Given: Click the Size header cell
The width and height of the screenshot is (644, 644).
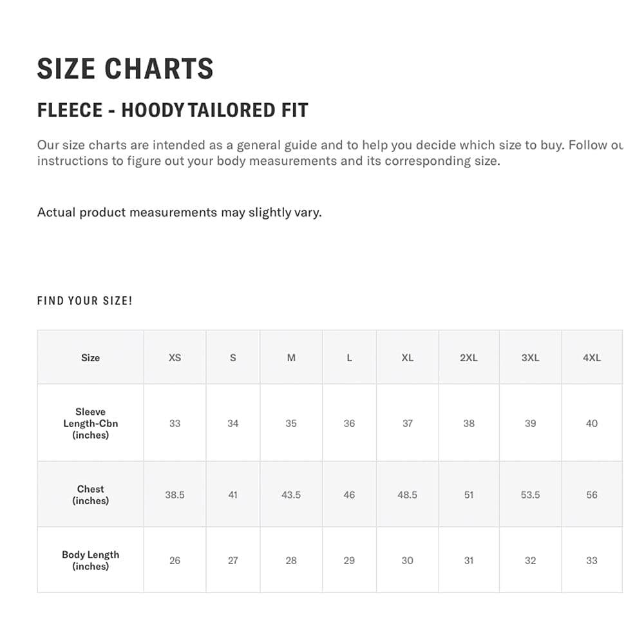Looking at the screenshot, I should click(x=91, y=357).
